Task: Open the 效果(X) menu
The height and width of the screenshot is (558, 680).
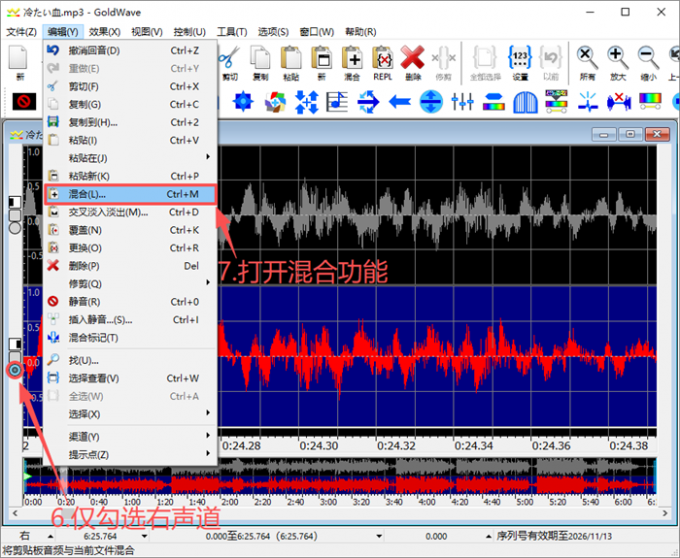Action: [105, 32]
